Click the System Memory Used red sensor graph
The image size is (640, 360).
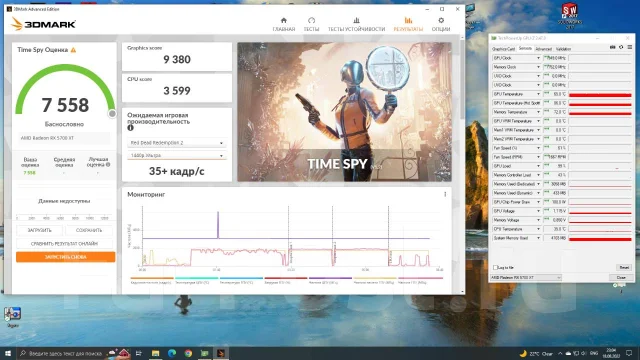click(600, 238)
